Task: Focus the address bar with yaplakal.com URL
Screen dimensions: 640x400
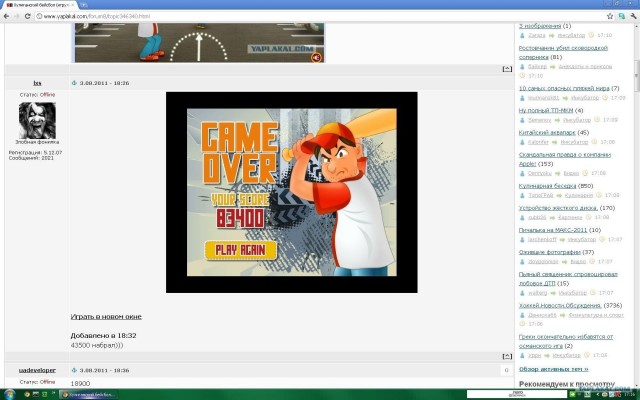Action: 318,16
